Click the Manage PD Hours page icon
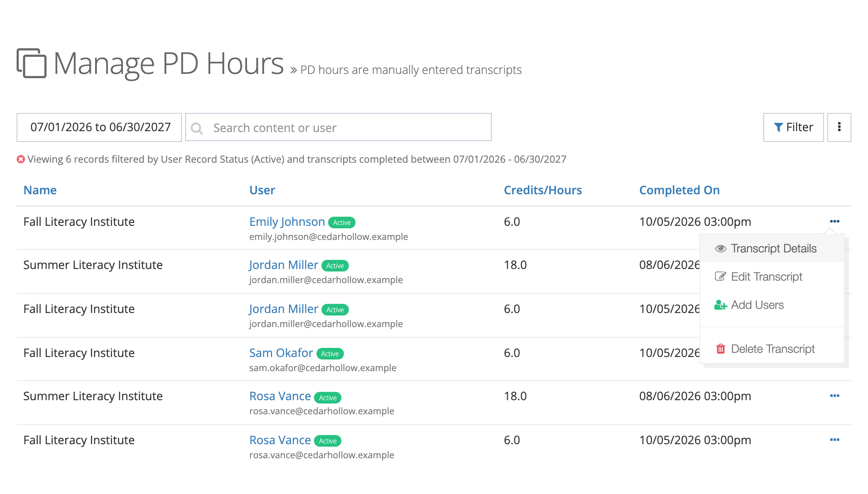 [x=32, y=63]
